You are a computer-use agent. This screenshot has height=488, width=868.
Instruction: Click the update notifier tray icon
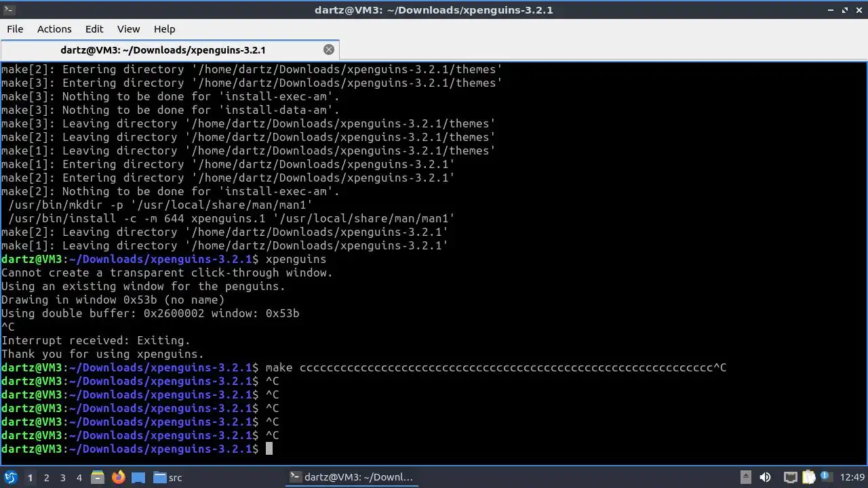[826, 477]
